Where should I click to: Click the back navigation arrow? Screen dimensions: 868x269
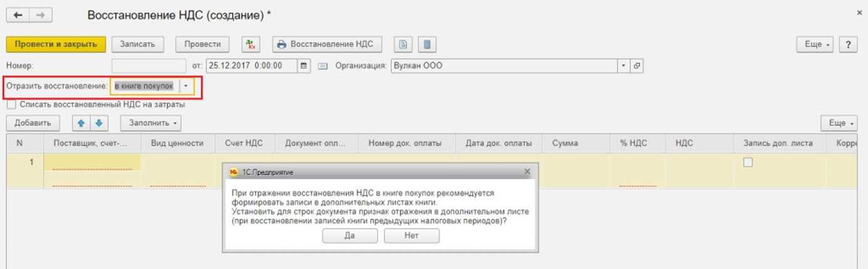point(18,14)
